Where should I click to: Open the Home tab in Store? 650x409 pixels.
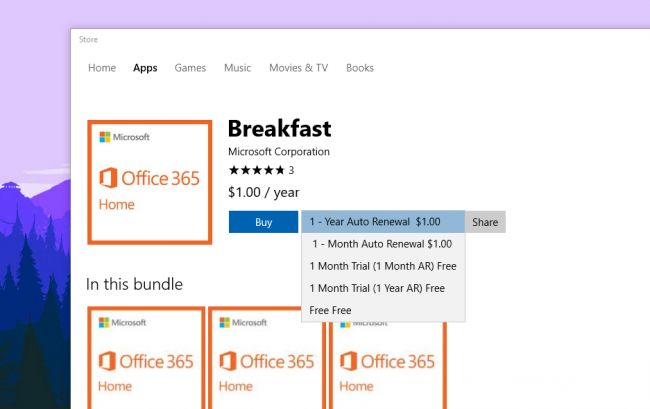[102, 68]
